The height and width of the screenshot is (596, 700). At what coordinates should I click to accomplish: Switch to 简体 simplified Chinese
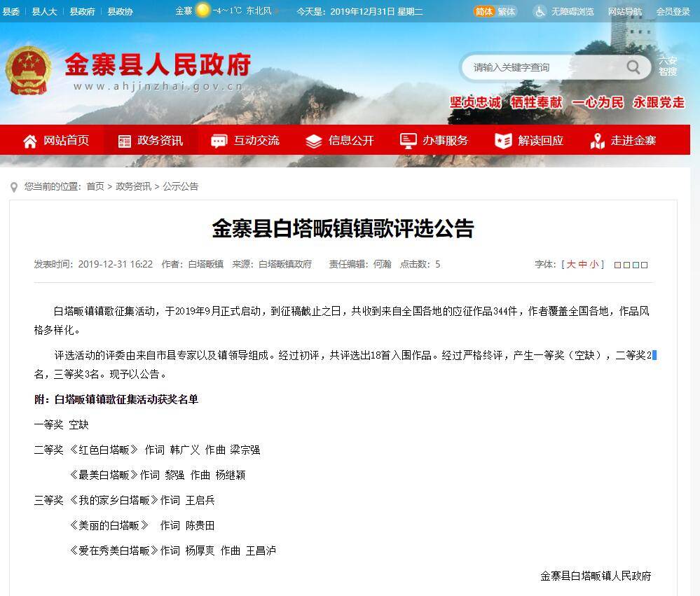484,12
